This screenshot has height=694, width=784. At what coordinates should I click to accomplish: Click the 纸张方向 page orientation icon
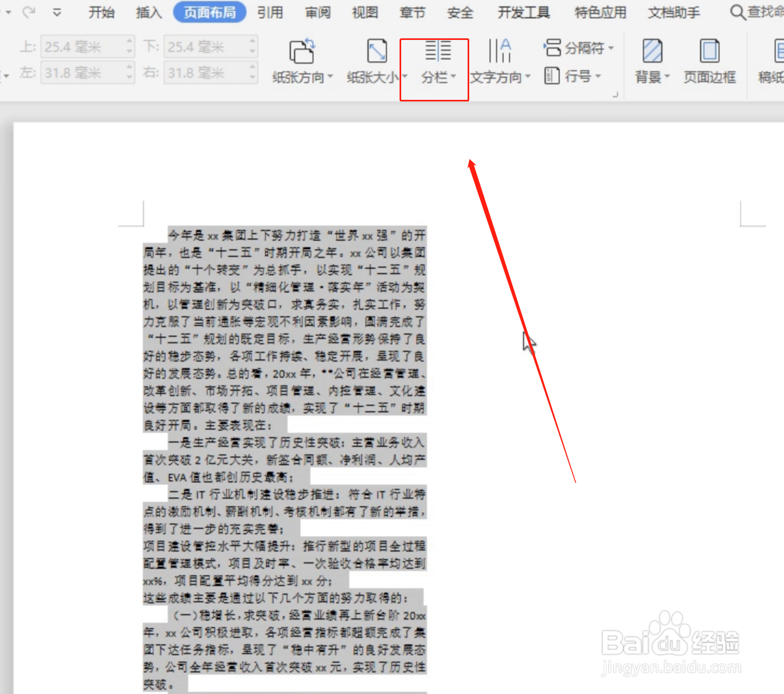[x=302, y=51]
